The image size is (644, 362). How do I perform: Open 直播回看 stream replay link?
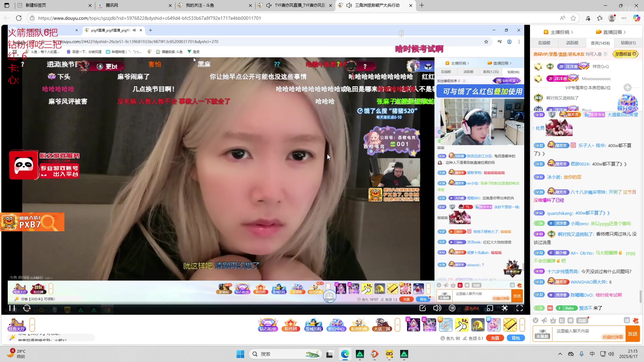[x=611, y=32]
